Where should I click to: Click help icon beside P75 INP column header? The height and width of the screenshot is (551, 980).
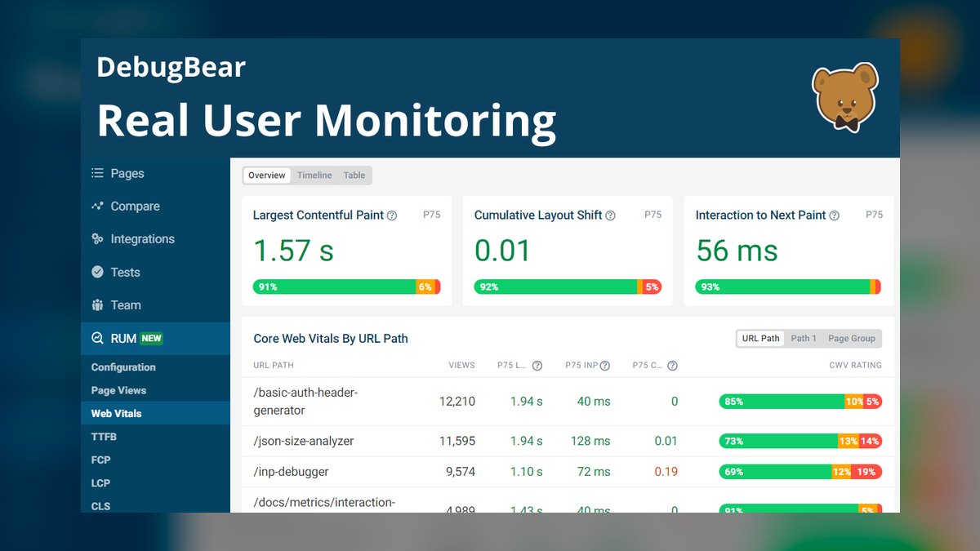tap(605, 366)
